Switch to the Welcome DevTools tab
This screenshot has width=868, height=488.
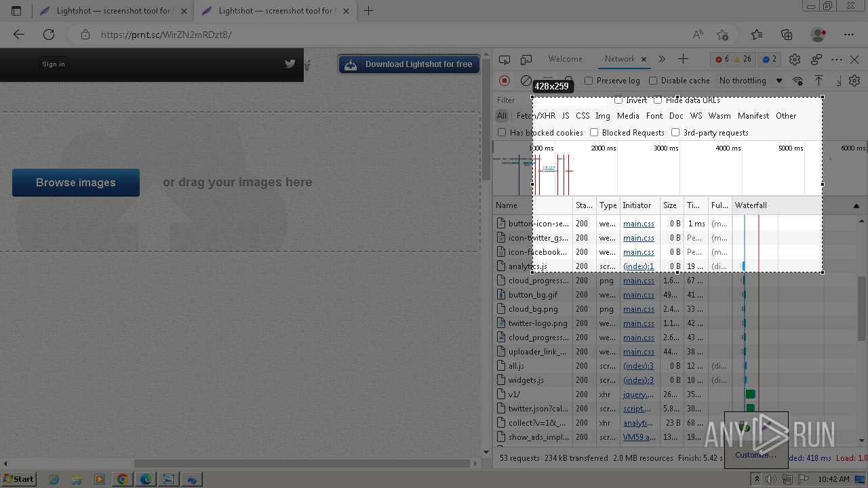point(565,59)
